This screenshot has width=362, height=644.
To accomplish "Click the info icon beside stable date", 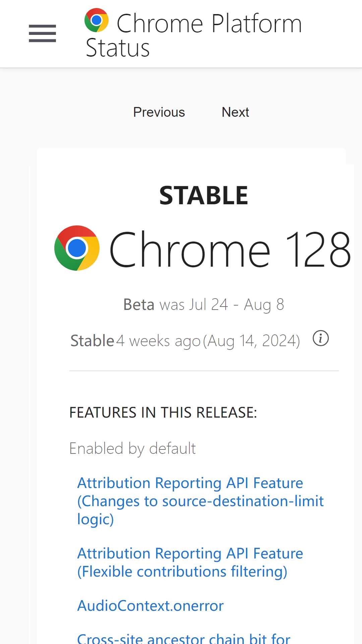I will click(321, 338).
